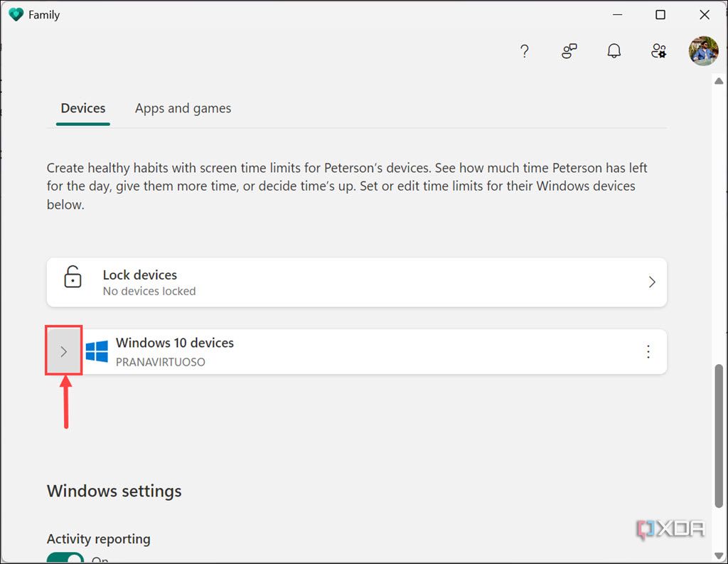Click the feedback chat icon
The width and height of the screenshot is (728, 564).
pyautogui.click(x=569, y=51)
